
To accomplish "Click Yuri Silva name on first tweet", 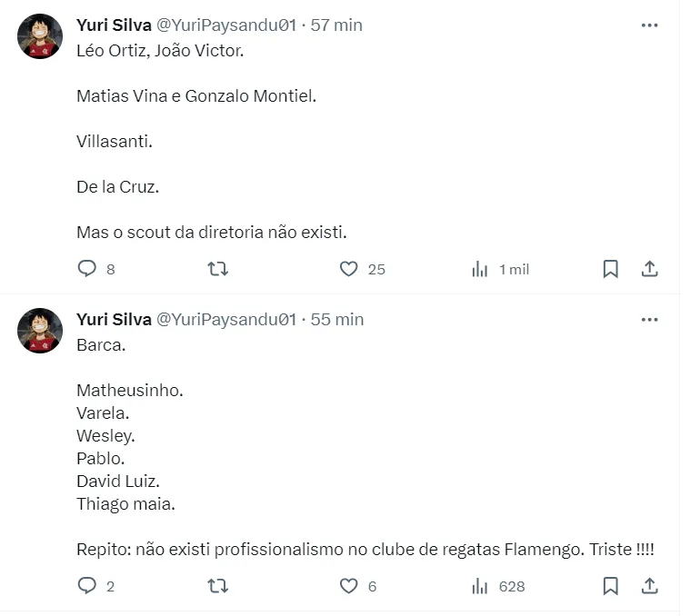I will (114, 25).
